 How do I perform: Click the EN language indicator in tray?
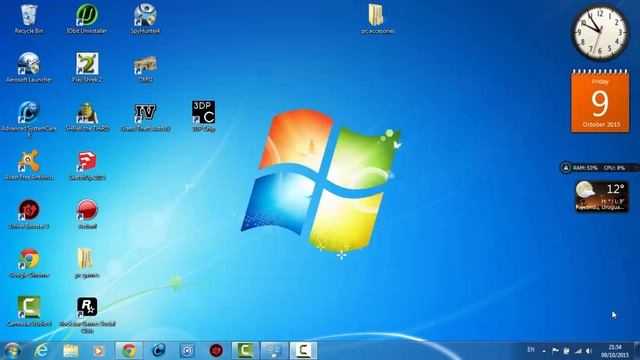coord(531,350)
